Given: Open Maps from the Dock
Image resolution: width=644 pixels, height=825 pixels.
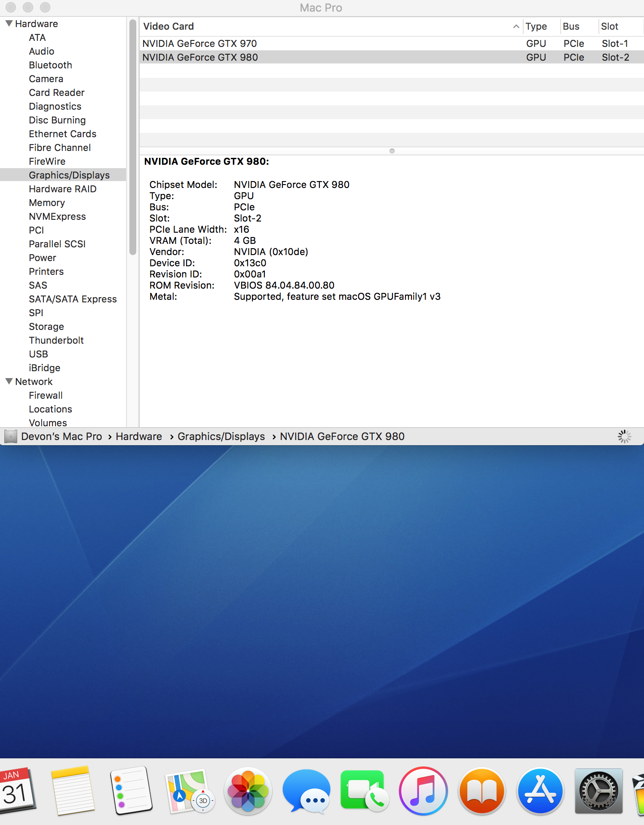Looking at the screenshot, I should (x=190, y=791).
